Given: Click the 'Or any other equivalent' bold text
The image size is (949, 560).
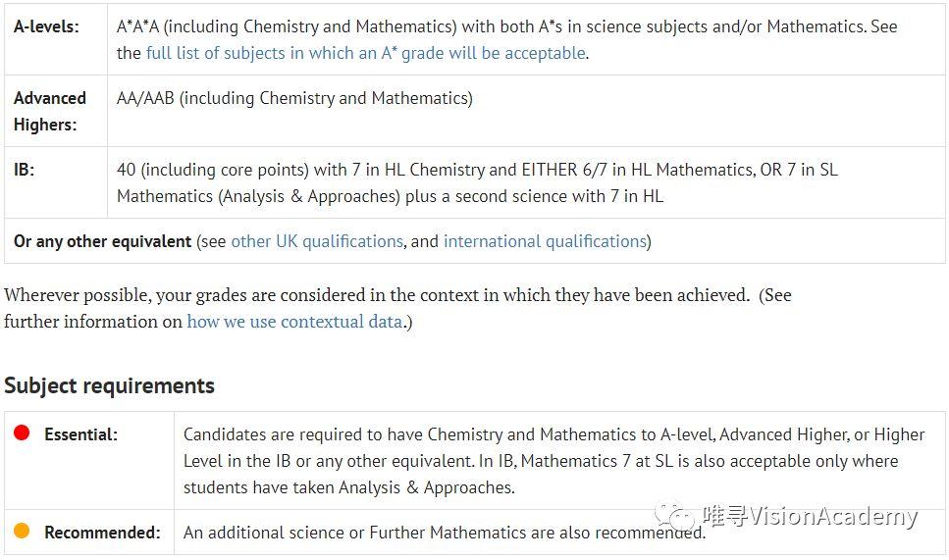Looking at the screenshot, I should 102,241.
